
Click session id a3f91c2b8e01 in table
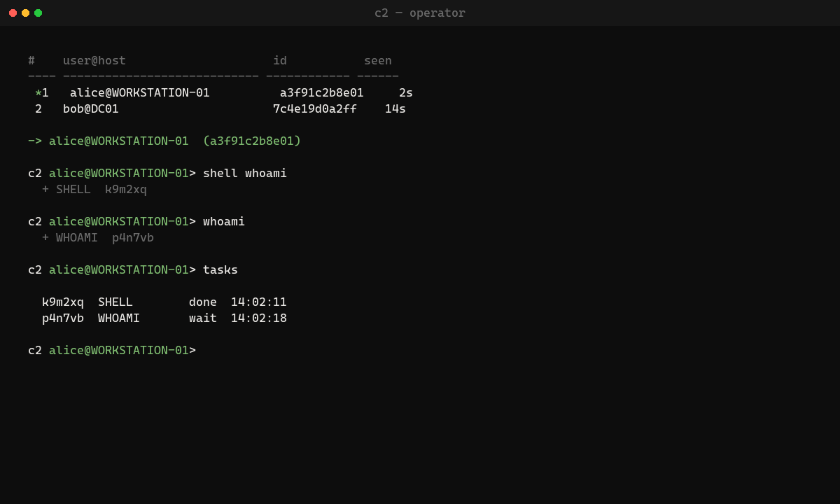point(322,92)
